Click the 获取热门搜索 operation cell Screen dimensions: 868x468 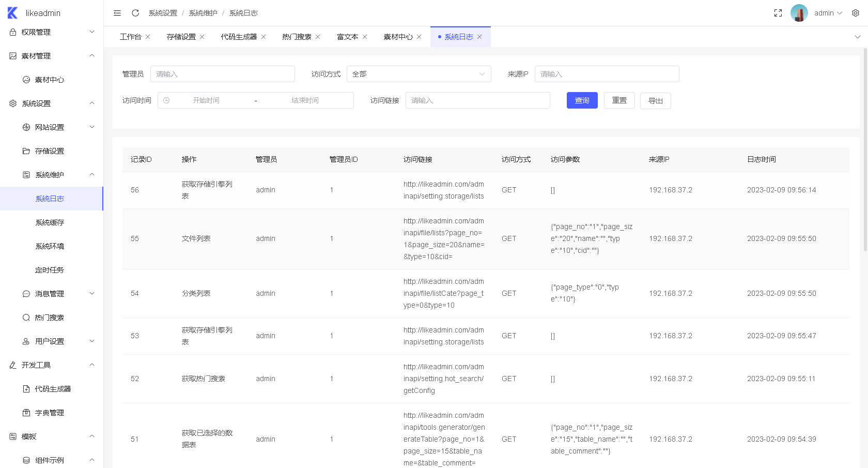204,379
